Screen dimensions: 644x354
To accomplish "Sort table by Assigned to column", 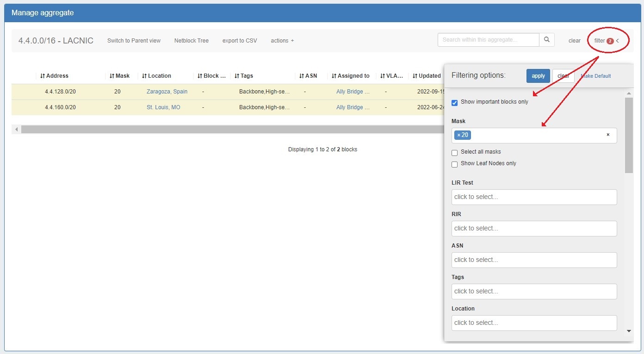I will pyautogui.click(x=350, y=76).
